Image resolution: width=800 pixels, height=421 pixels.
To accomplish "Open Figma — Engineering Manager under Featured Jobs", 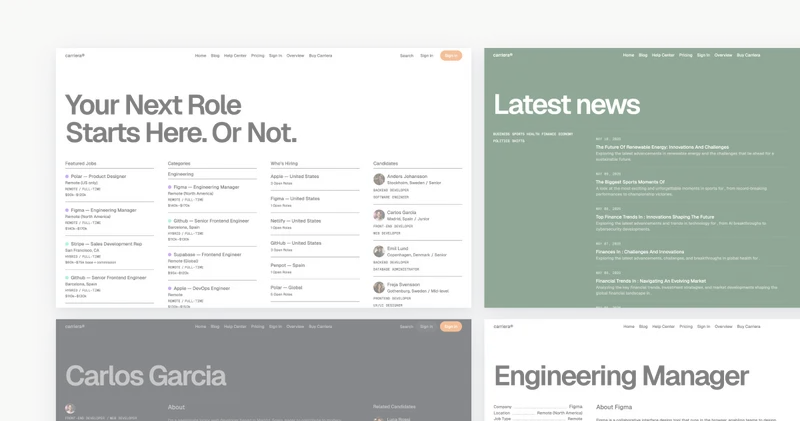I will coord(104,210).
